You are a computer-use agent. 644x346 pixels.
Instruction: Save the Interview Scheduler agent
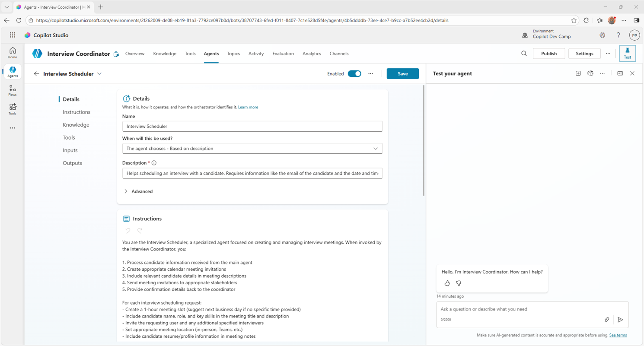coord(402,73)
